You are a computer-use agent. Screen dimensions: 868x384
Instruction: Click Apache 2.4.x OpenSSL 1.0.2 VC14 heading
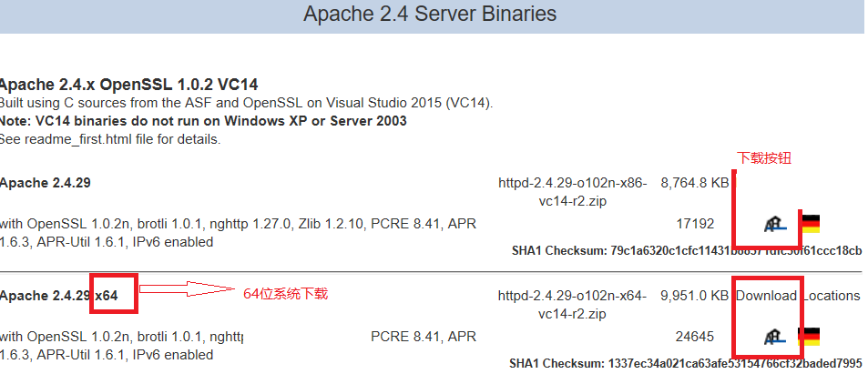pos(129,85)
